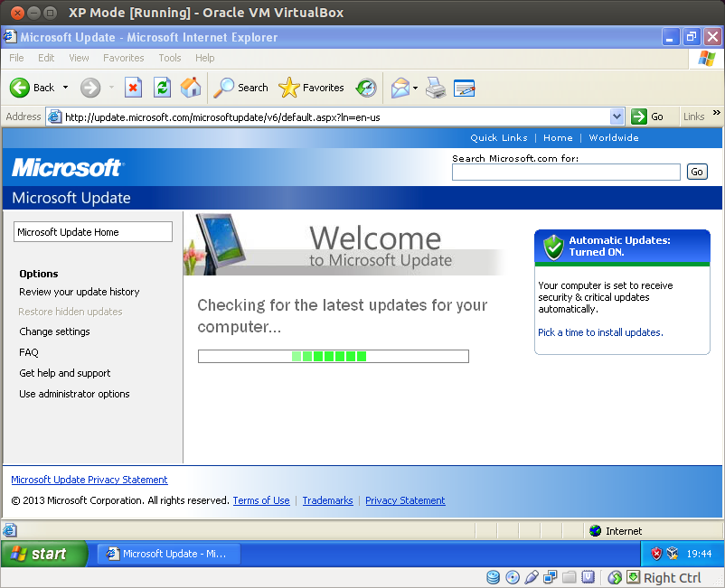Click Microsoft Update Home button in sidebar
725x588 pixels.
(x=93, y=232)
